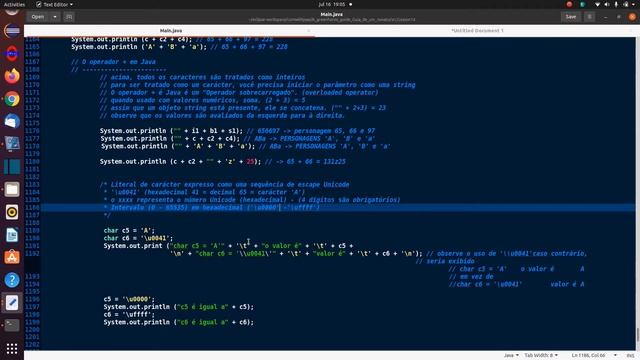640x360 pixels.
Task: Focus the Text Editor icon in the dock
Action: [12, 302]
